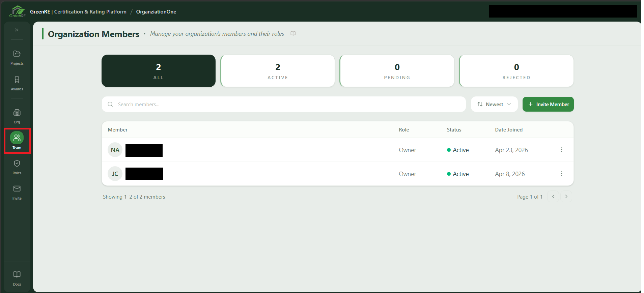Open the Roles section
644x293 pixels.
click(17, 167)
